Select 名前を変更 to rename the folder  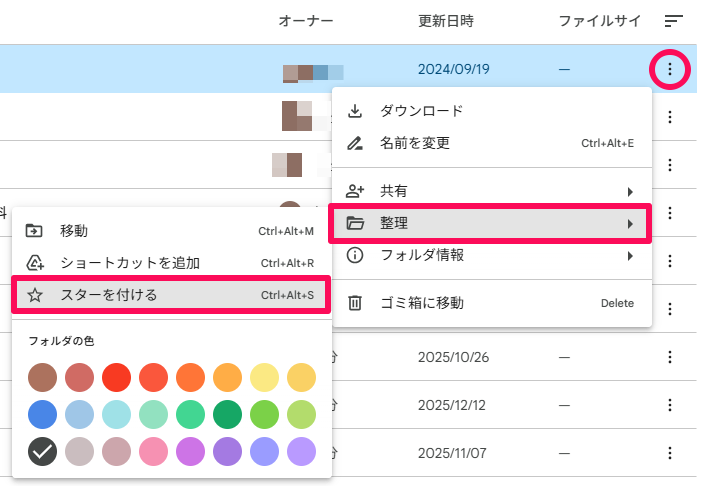(x=492, y=143)
